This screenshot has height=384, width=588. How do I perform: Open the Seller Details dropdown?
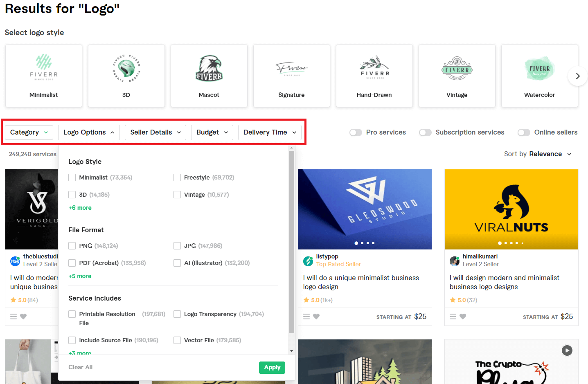(155, 132)
